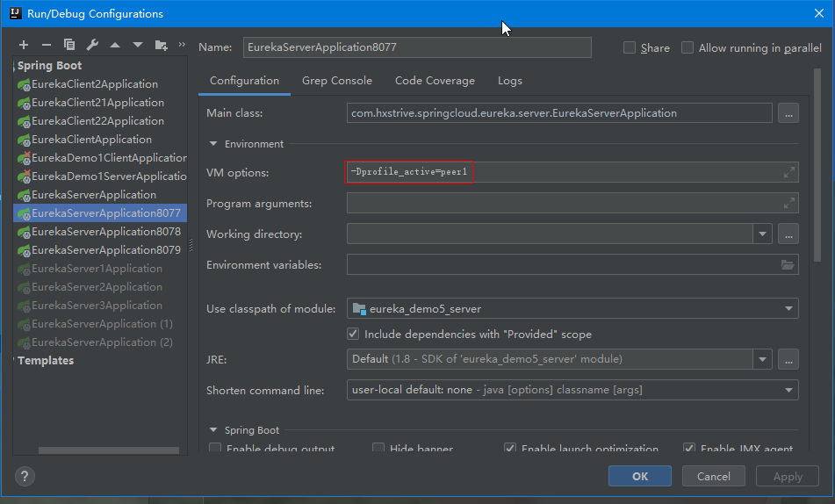Collapse the Environment section
The width and height of the screenshot is (835, 504).
(x=213, y=144)
